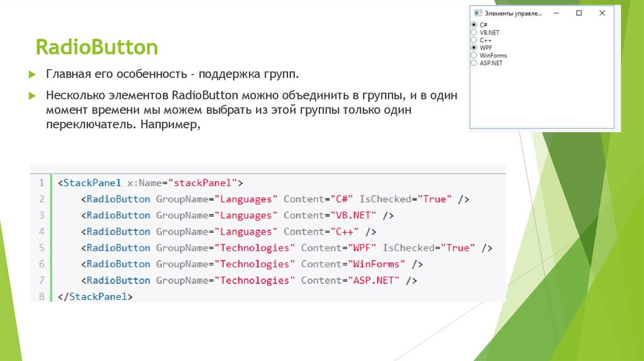
Task: Click the text 'Главная его особенность - поддержка групп.'
Action: coord(172,74)
